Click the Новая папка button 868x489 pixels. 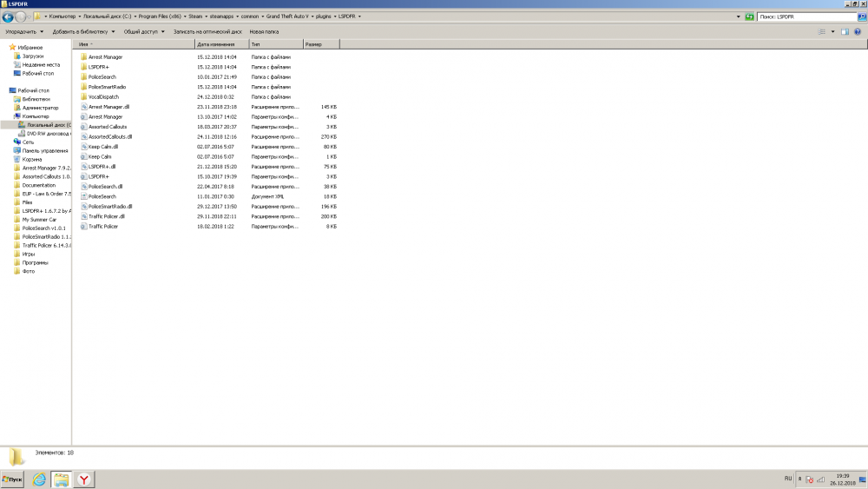(x=264, y=31)
